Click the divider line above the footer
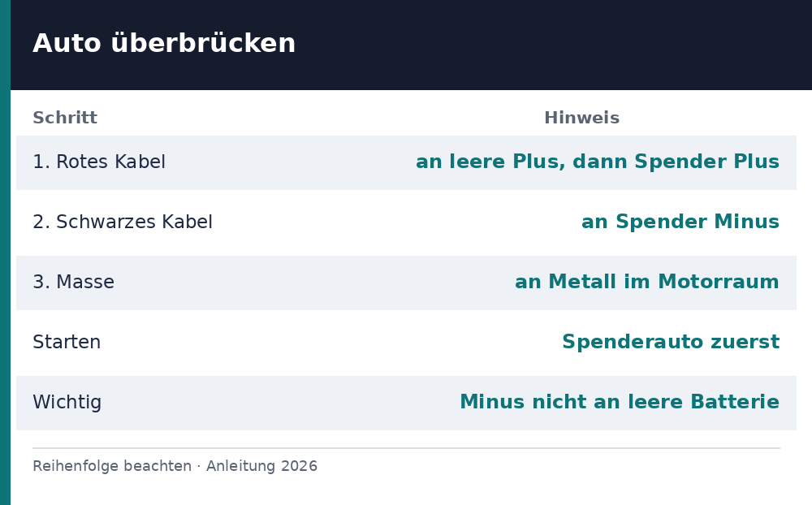This screenshot has width=812, height=505. point(406,448)
